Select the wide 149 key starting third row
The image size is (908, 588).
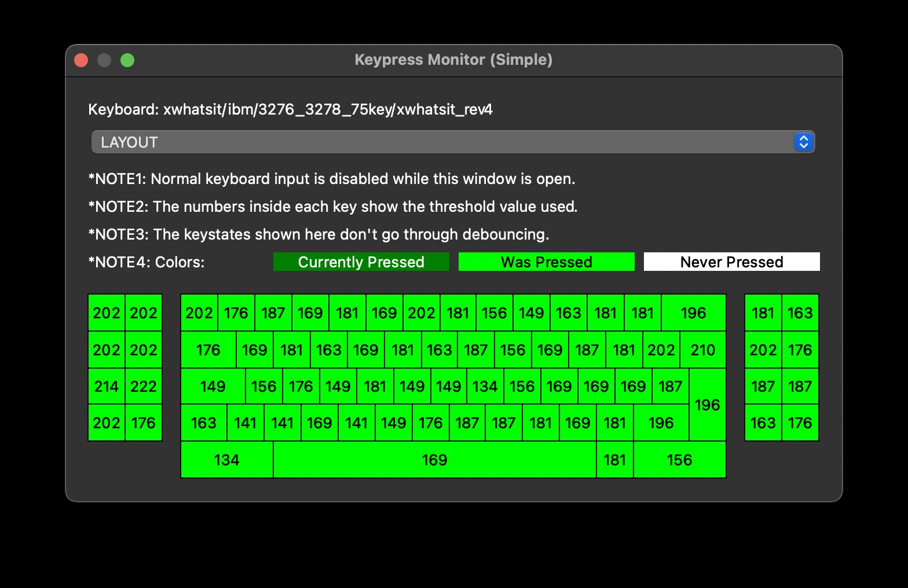(x=213, y=387)
